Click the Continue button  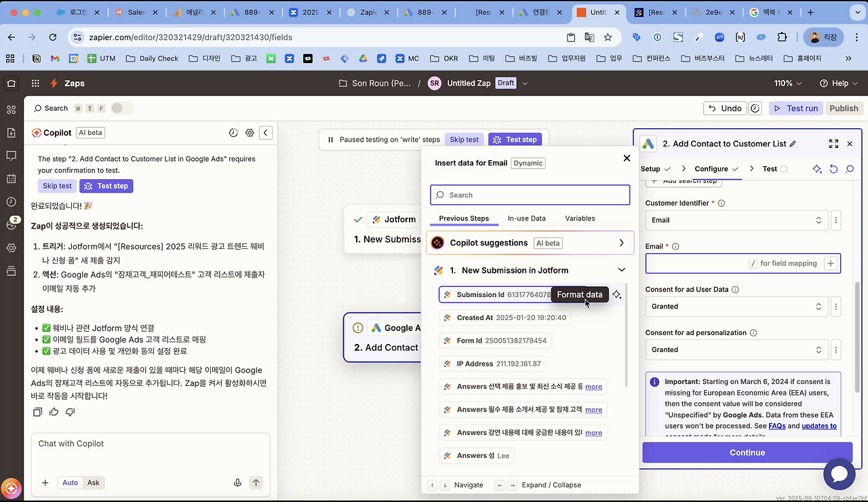(x=747, y=452)
